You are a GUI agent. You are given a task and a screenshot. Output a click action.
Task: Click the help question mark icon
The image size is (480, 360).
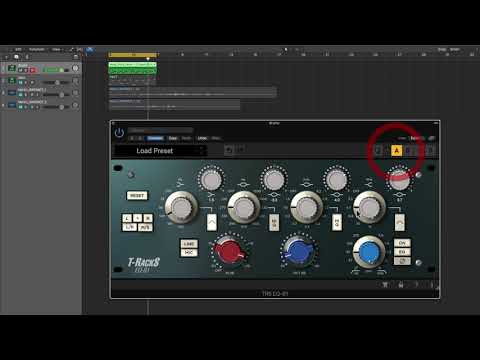pos(416,285)
